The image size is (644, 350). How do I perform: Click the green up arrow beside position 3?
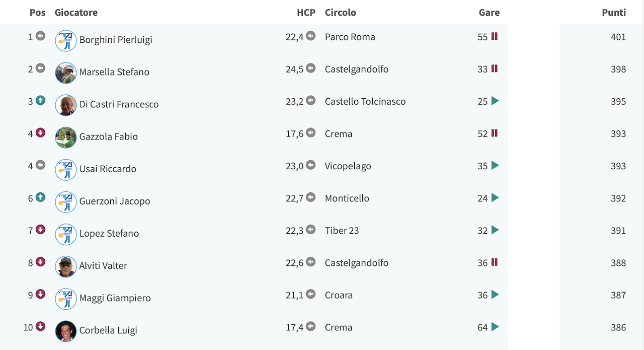tap(41, 101)
